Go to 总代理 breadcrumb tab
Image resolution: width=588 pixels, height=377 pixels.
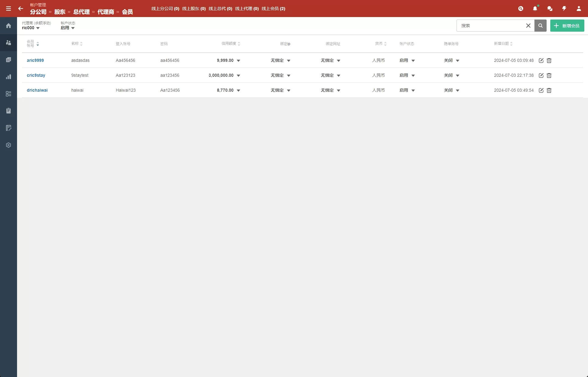(x=81, y=12)
